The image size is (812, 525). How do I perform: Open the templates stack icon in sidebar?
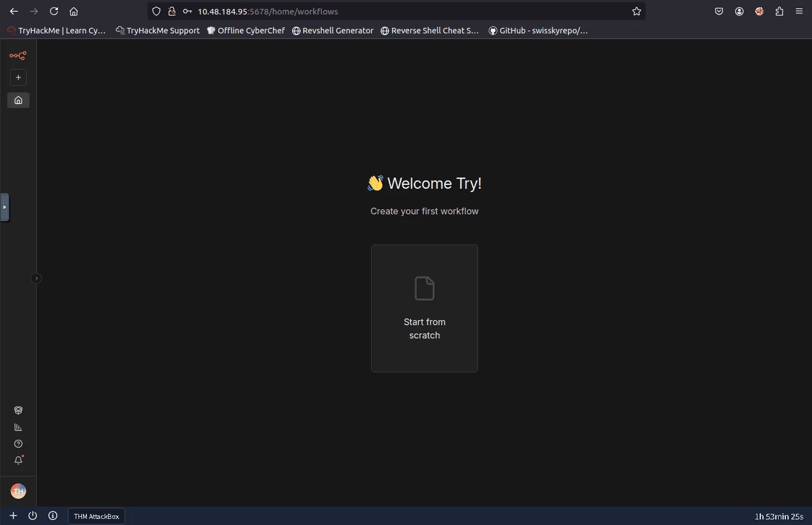point(18,410)
